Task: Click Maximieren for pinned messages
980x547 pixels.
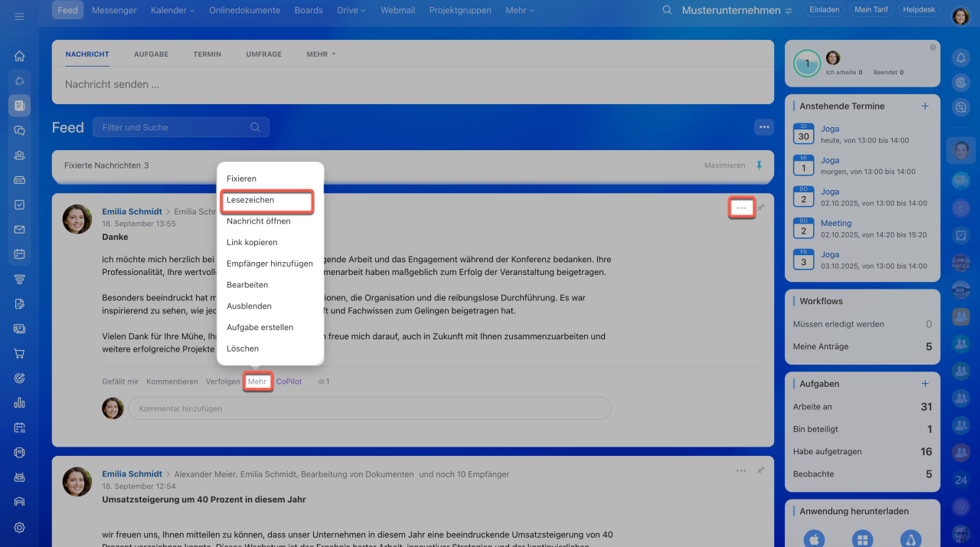Action: click(724, 165)
